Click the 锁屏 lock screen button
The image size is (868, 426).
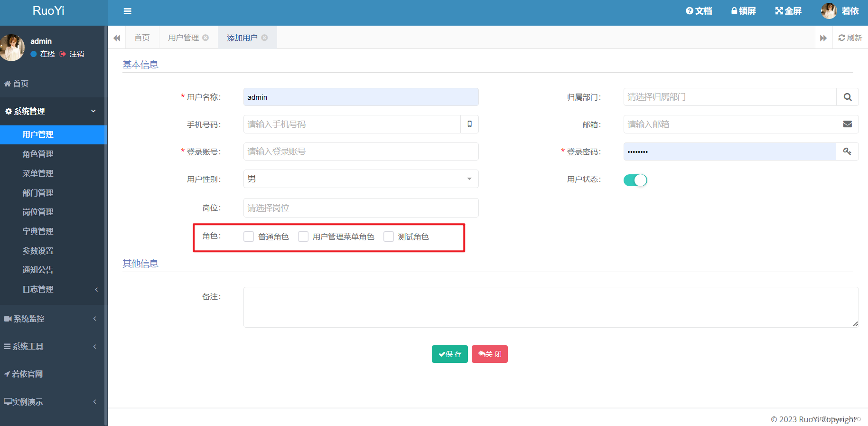pos(743,11)
